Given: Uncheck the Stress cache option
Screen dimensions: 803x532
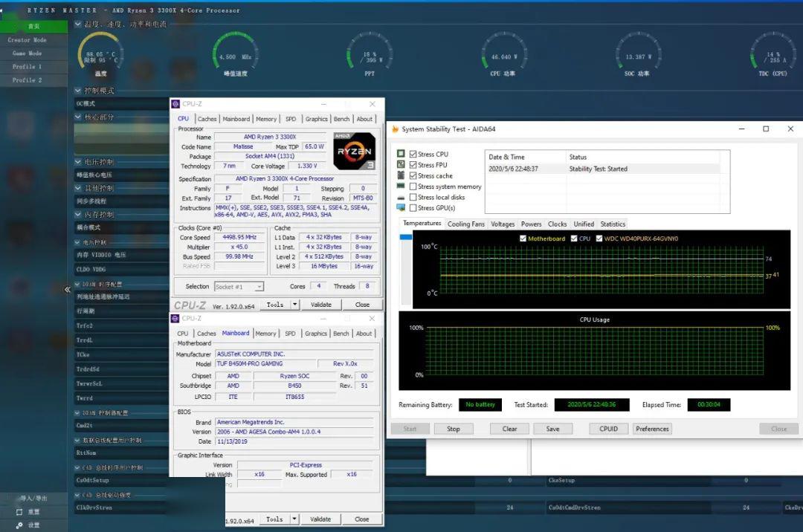Looking at the screenshot, I should [x=413, y=175].
